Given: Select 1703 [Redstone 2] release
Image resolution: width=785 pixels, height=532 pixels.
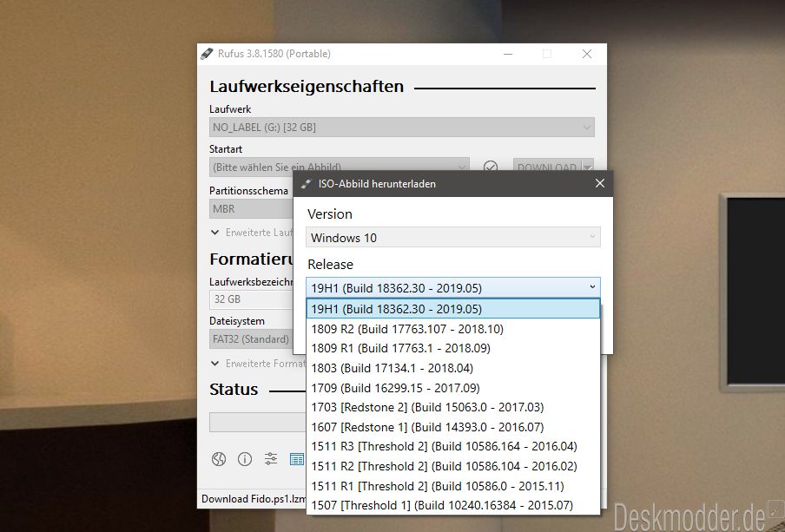Looking at the screenshot, I should tap(453, 407).
